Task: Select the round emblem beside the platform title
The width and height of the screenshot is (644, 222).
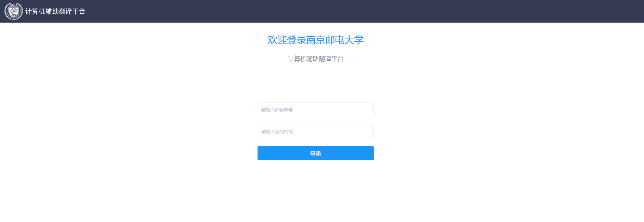Action: (14, 11)
